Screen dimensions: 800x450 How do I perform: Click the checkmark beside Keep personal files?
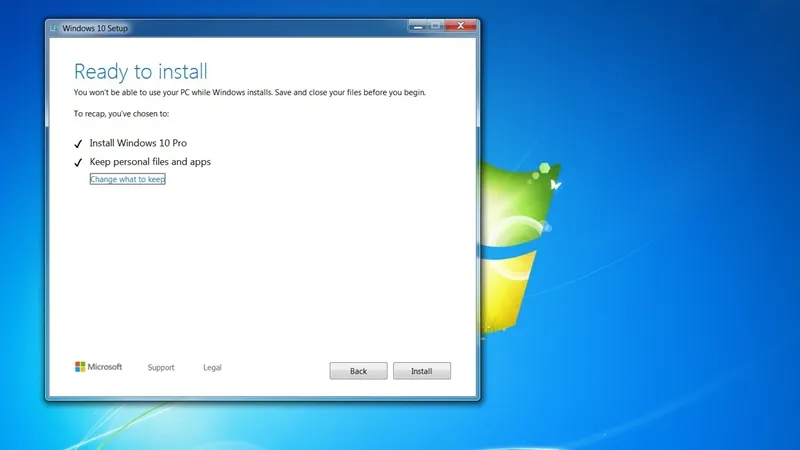(x=78, y=162)
